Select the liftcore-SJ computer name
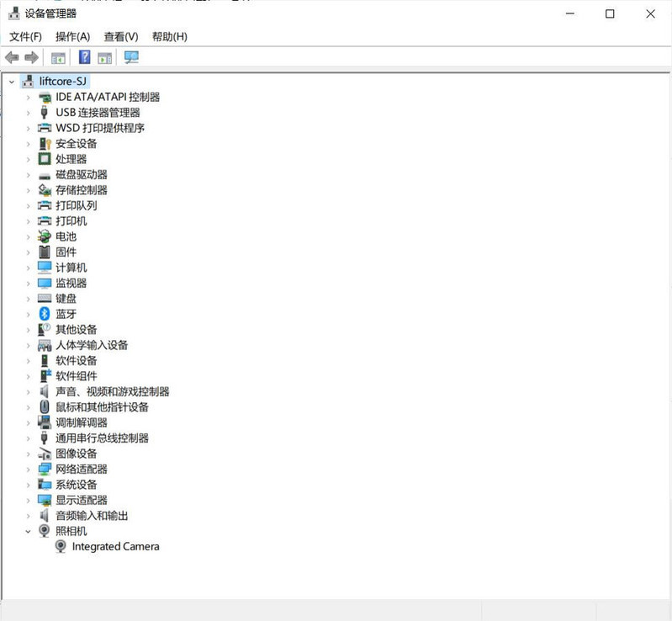Viewport: 672px width, 621px height. 63,81
